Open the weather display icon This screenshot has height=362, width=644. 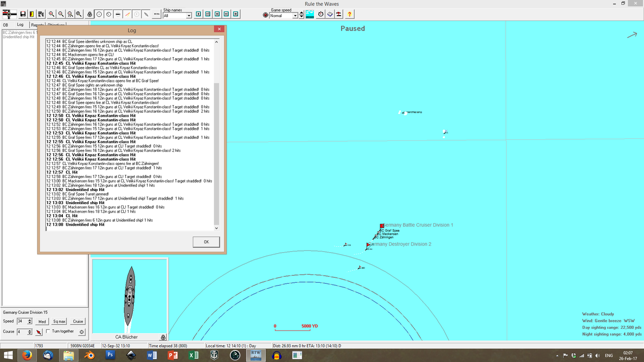pos(310,14)
